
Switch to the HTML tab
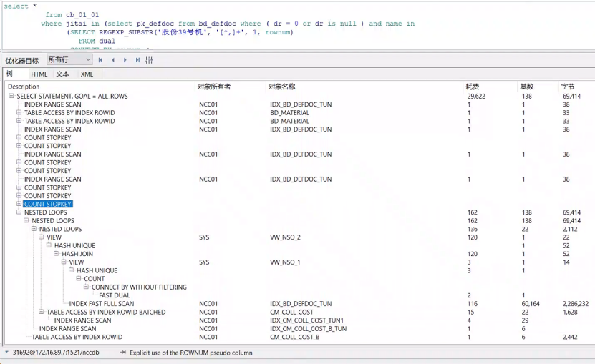click(x=39, y=74)
